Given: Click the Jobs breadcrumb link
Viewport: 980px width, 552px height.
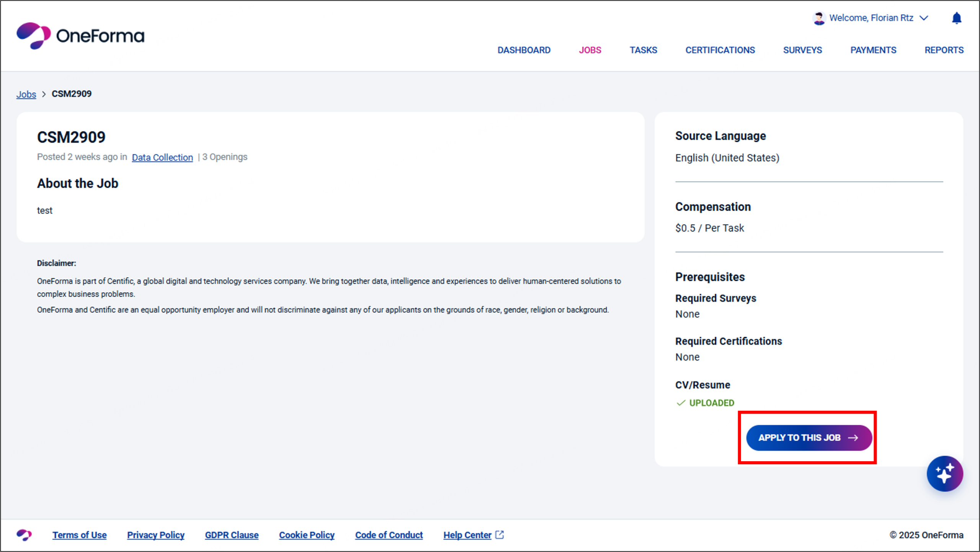Looking at the screenshot, I should (x=26, y=94).
